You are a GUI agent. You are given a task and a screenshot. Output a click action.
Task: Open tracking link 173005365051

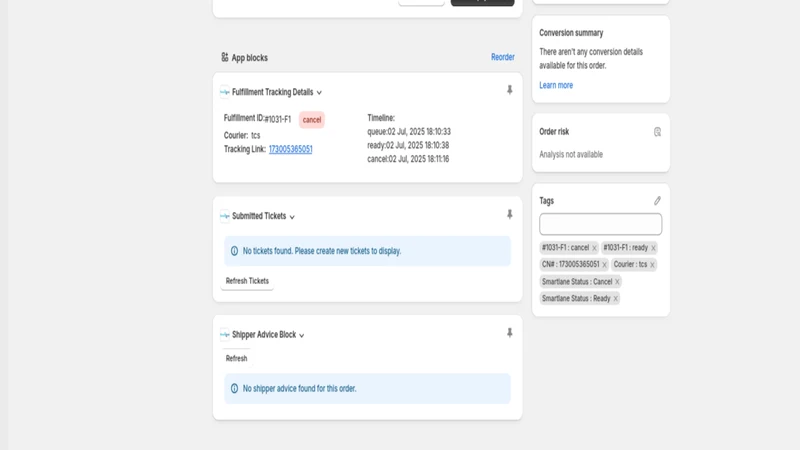click(290, 149)
